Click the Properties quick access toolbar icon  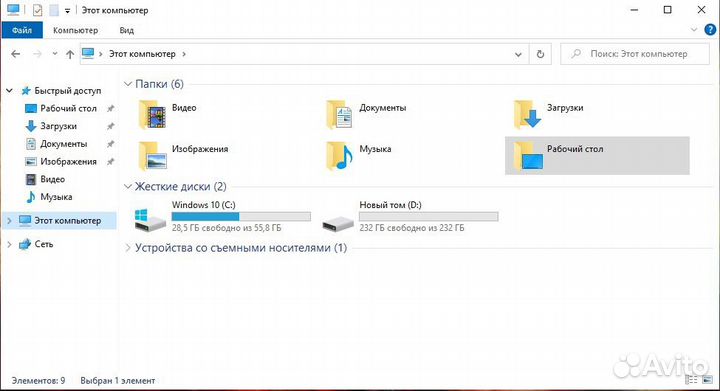point(38,10)
